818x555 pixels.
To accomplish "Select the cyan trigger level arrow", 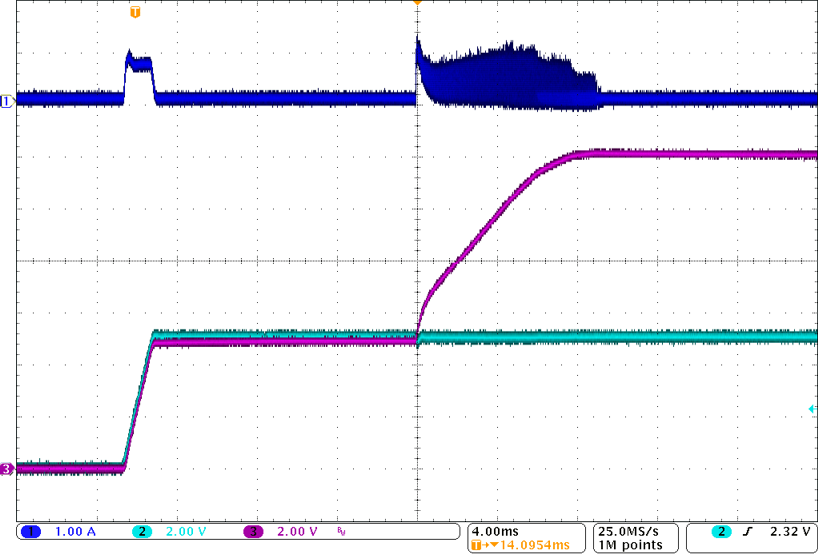I will pyautogui.click(x=812, y=409).
